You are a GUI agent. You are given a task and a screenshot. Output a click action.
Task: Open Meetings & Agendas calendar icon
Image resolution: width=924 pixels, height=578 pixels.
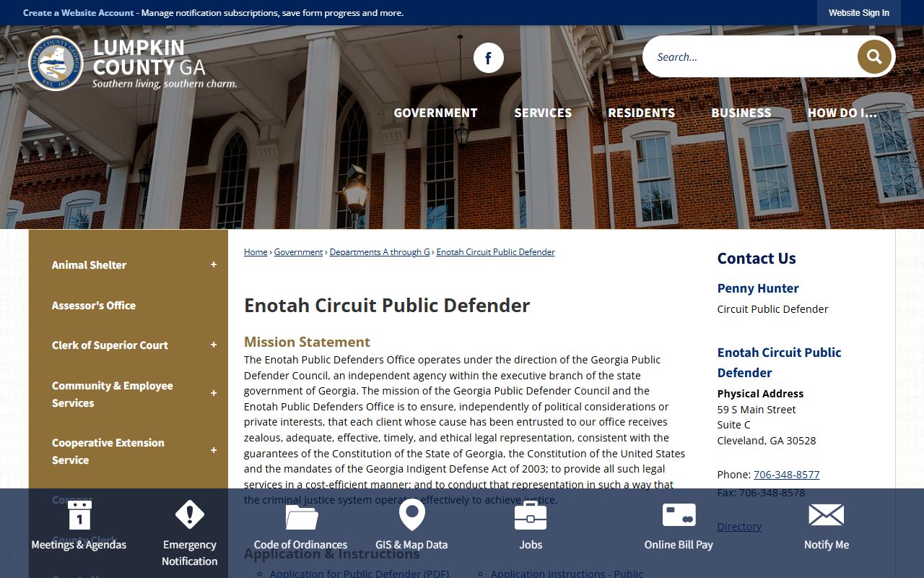pyautogui.click(x=79, y=514)
